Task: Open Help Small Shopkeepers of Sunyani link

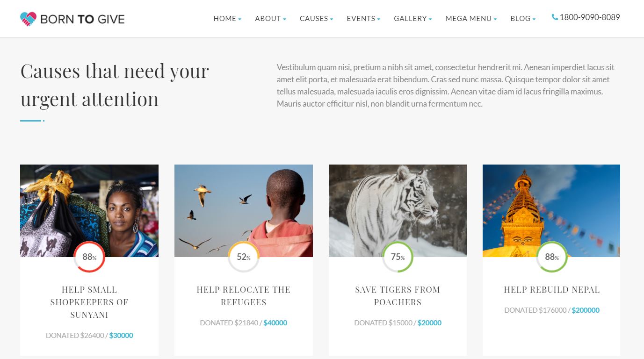Action: [x=89, y=302]
